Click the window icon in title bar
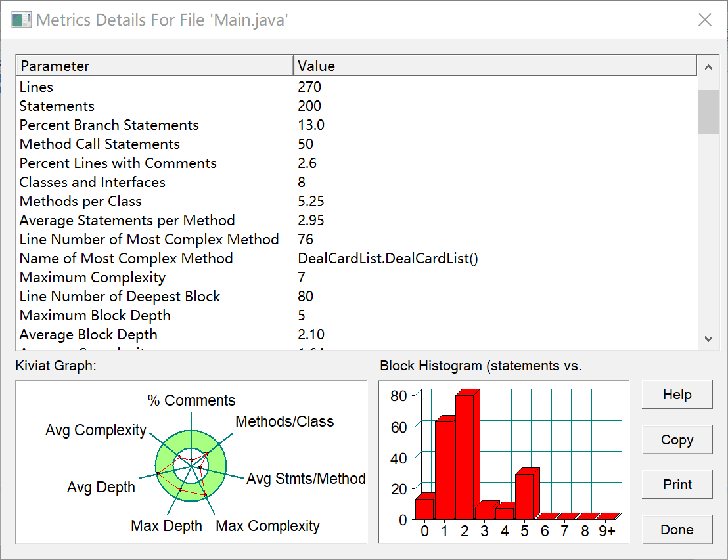 (x=21, y=20)
